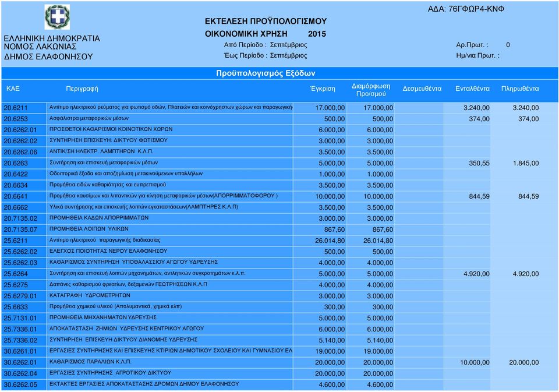Click the 844,59 value in Πληρωθέντα column
The image size is (559, 392).
pos(528,196)
